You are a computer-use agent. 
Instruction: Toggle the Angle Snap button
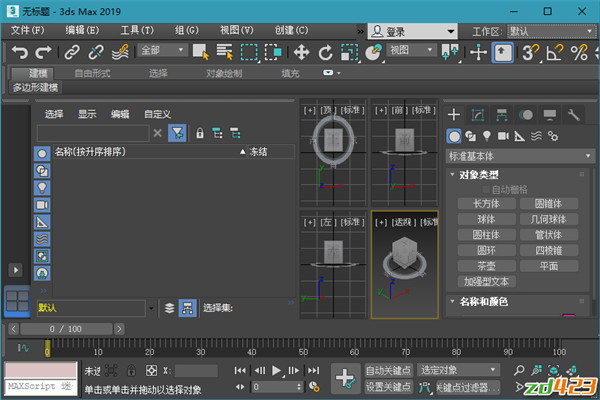tap(555, 52)
